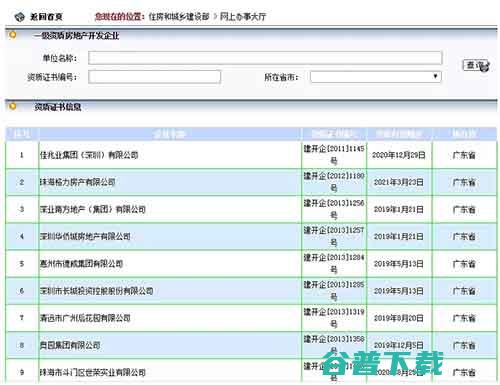Screen dimensions: 500x385
Task: Click the bullet icon next to 资质证书信息
Action: 13,106
